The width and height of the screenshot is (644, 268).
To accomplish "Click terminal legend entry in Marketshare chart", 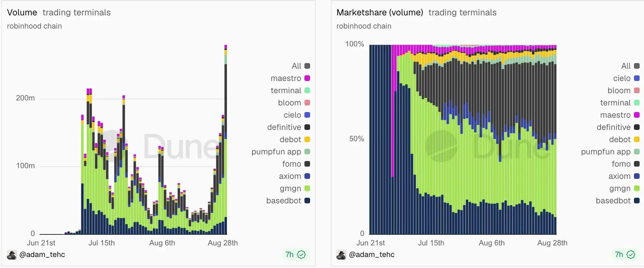I will (620, 103).
